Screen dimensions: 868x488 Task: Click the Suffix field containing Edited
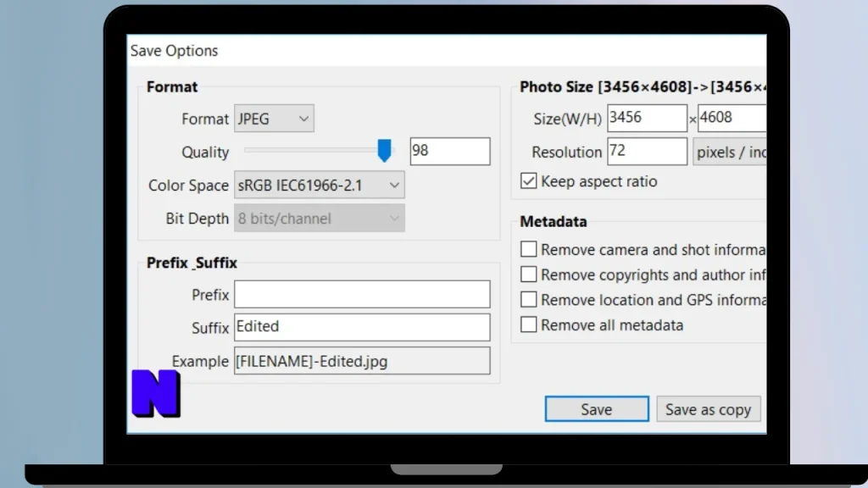coord(362,327)
